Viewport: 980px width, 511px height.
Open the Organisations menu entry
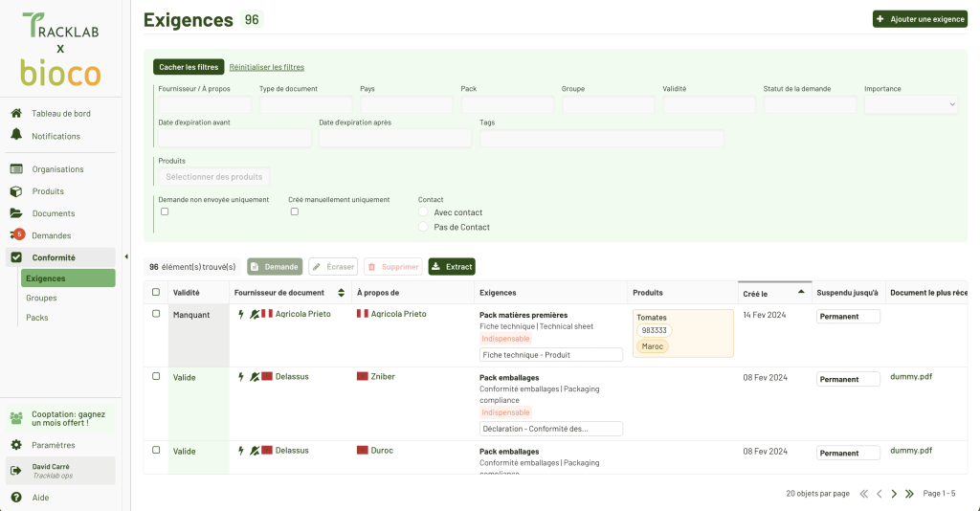tap(57, 168)
